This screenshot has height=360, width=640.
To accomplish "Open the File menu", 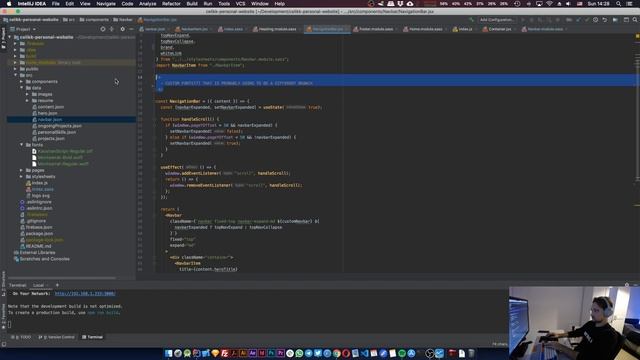I will [x=56, y=4].
